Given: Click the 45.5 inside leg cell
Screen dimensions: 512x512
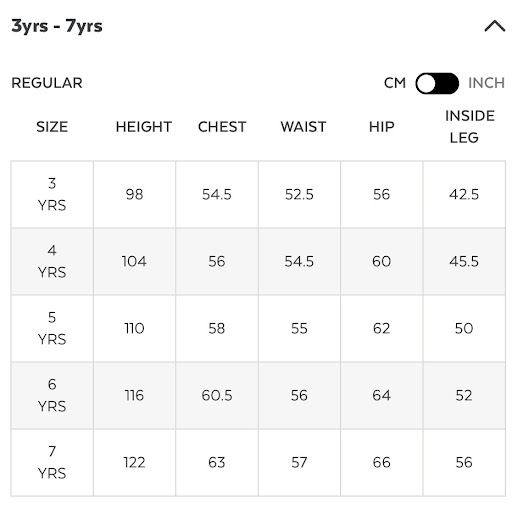Looking at the screenshot, I should tap(464, 261).
